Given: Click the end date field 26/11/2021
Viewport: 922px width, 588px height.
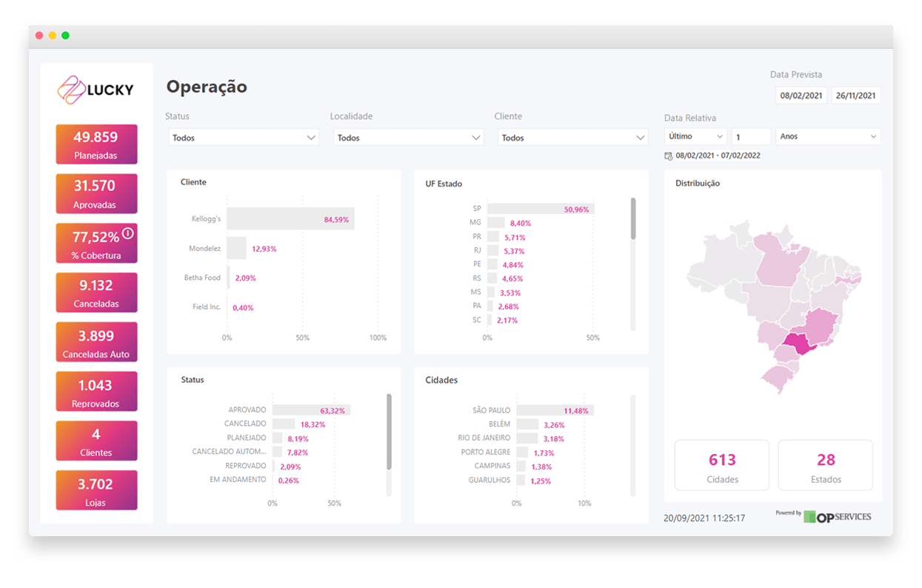Looking at the screenshot, I should 856,96.
